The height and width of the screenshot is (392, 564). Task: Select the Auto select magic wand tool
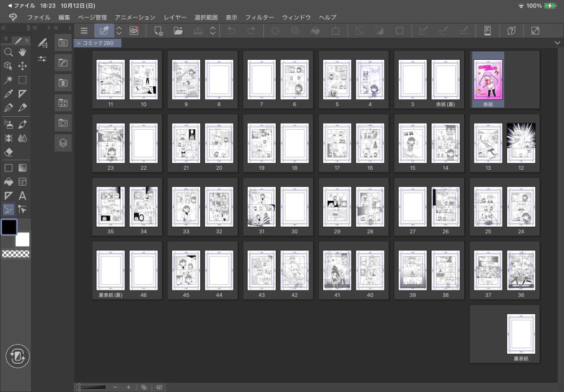coord(8,80)
